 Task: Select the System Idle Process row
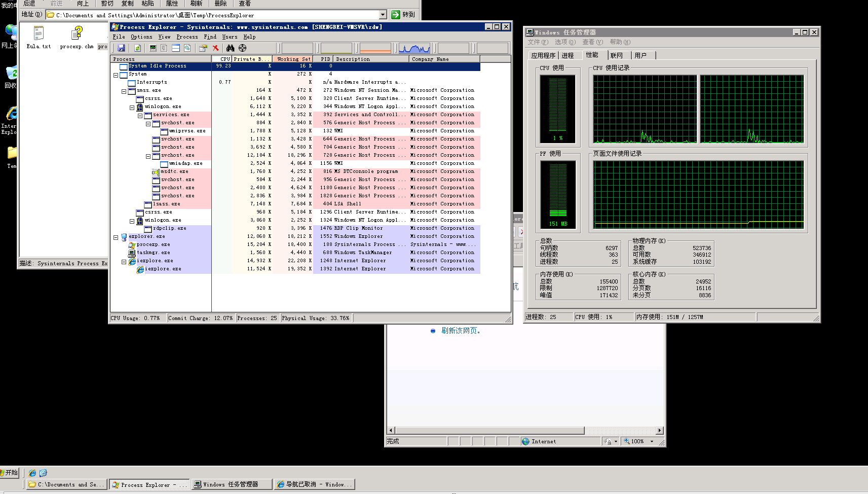pos(295,66)
